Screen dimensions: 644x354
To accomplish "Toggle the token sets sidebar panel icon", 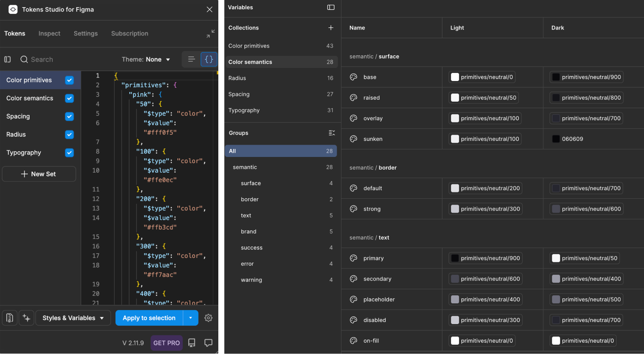I will pos(8,59).
